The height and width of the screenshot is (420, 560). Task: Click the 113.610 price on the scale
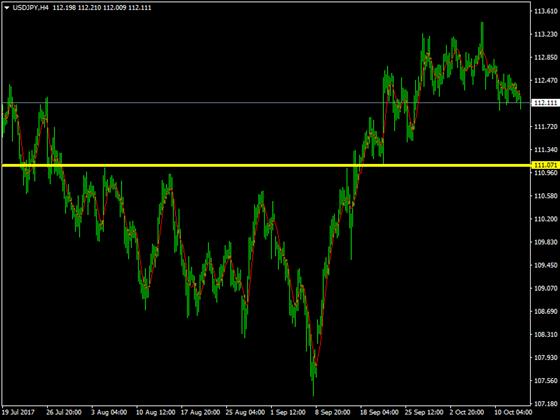[545, 11]
